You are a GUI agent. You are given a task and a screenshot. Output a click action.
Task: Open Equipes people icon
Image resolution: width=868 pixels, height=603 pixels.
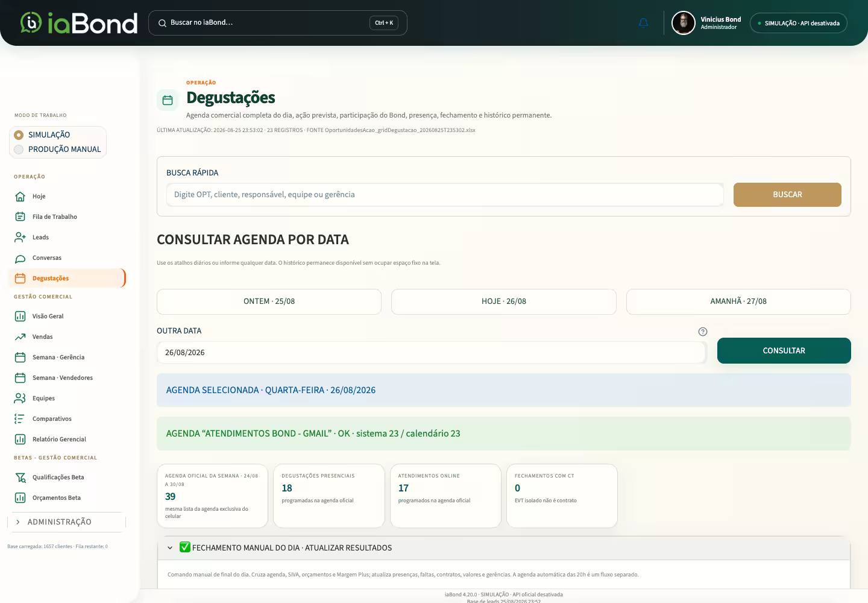20,399
